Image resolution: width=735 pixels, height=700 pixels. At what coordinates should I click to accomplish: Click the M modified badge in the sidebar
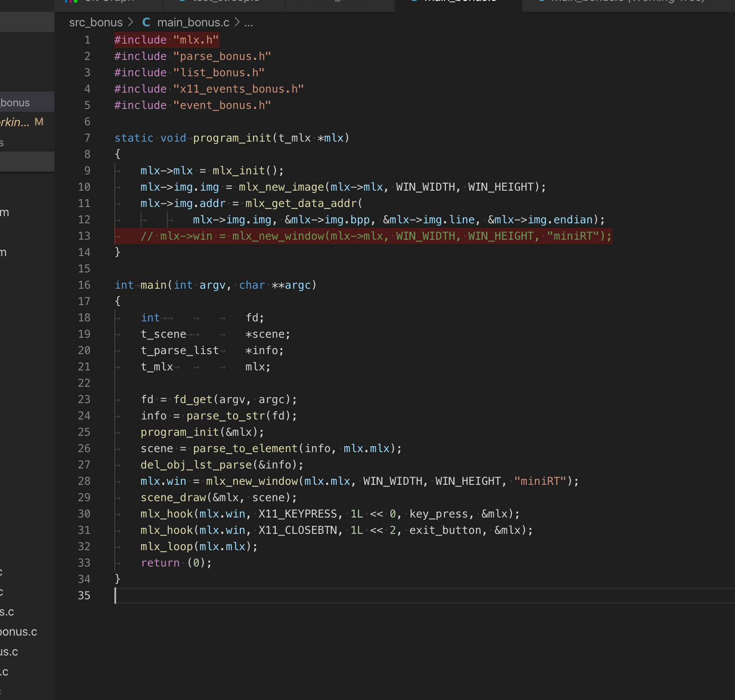(39, 122)
